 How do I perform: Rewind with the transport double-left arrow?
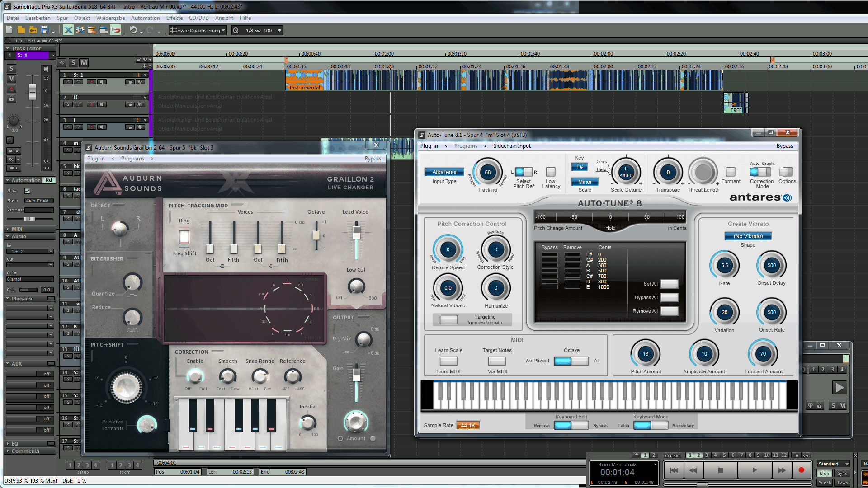(693, 470)
